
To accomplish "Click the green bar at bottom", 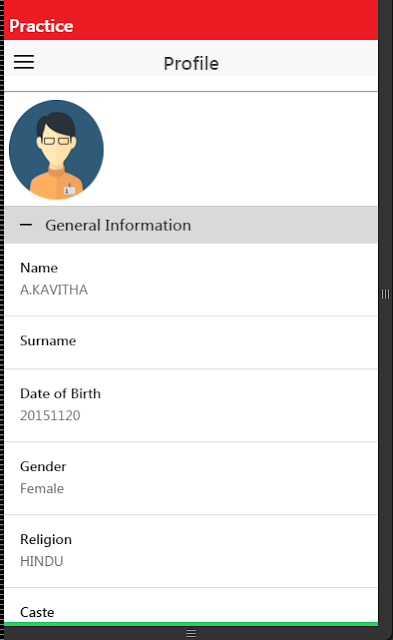I will point(191,624).
